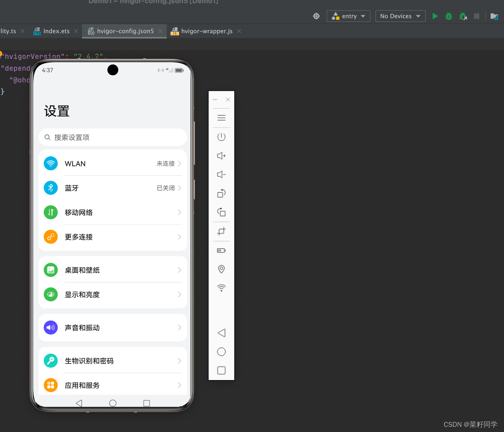Click the blue WLAN Wi-Fi icon

pyautogui.click(x=51, y=163)
